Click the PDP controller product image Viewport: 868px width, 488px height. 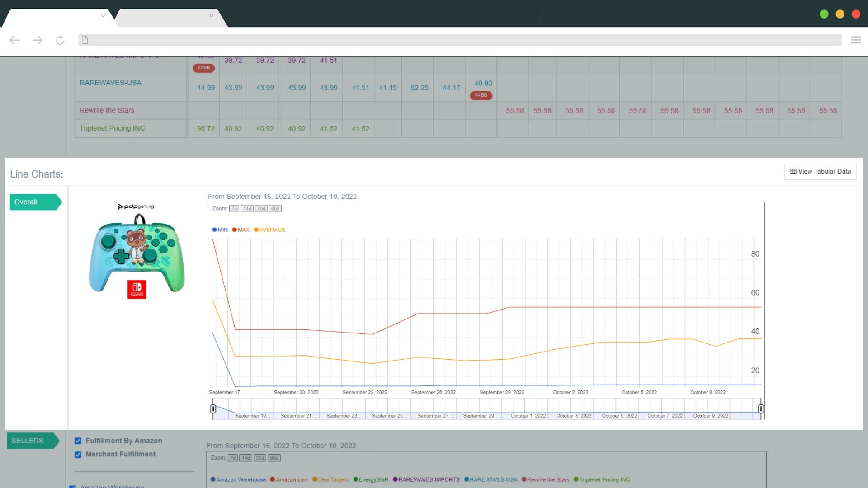tap(137, 252)
